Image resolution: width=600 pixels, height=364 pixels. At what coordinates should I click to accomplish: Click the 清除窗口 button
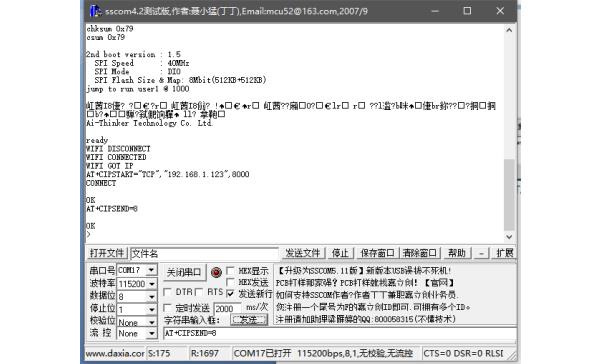(x=419, y=253)
